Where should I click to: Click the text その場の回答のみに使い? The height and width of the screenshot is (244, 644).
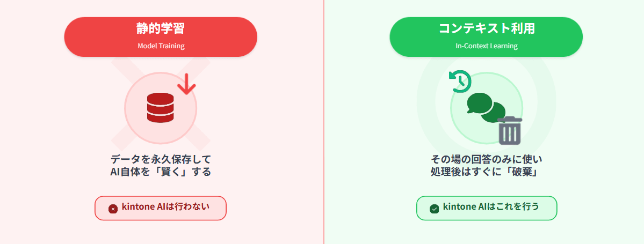[486, 159]
